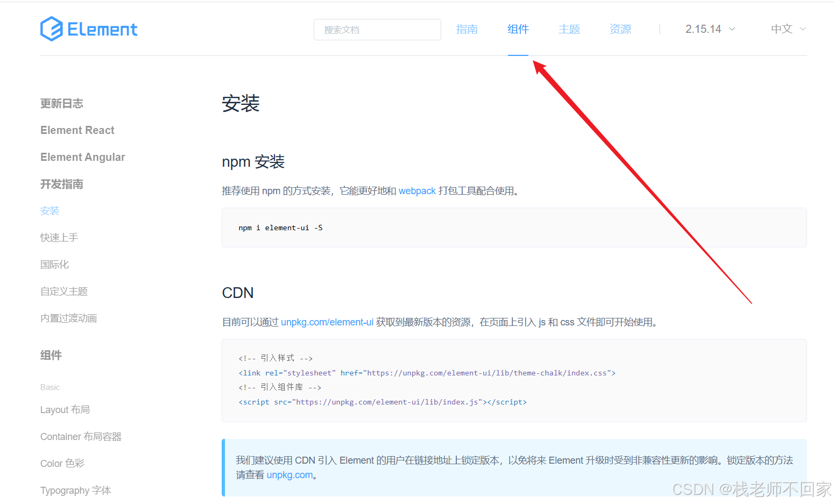834x504 pixels.
Task: Open the 更新日志 sidebar entry
Action: click(x=61, y=103)
